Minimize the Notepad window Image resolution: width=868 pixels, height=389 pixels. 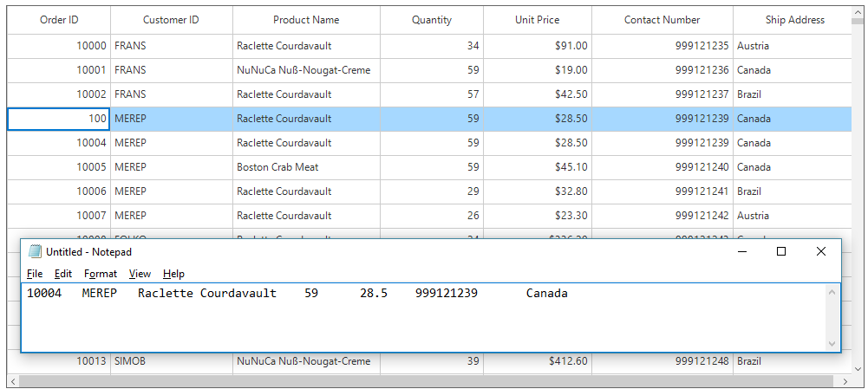click(x=742, y=252)
